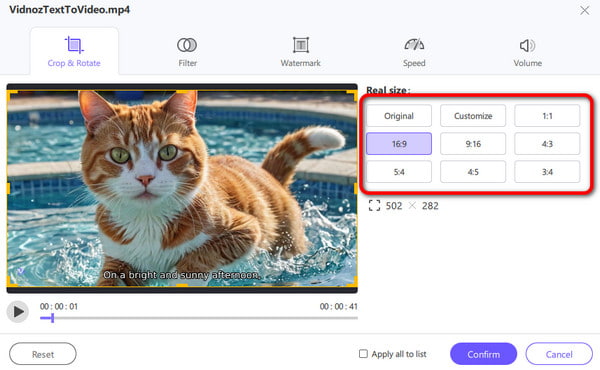Viewport: 600px width, 370px height.
Task: Open the Crop & Rotate tab
Action: pyautogui.click(x=74, y=52)
